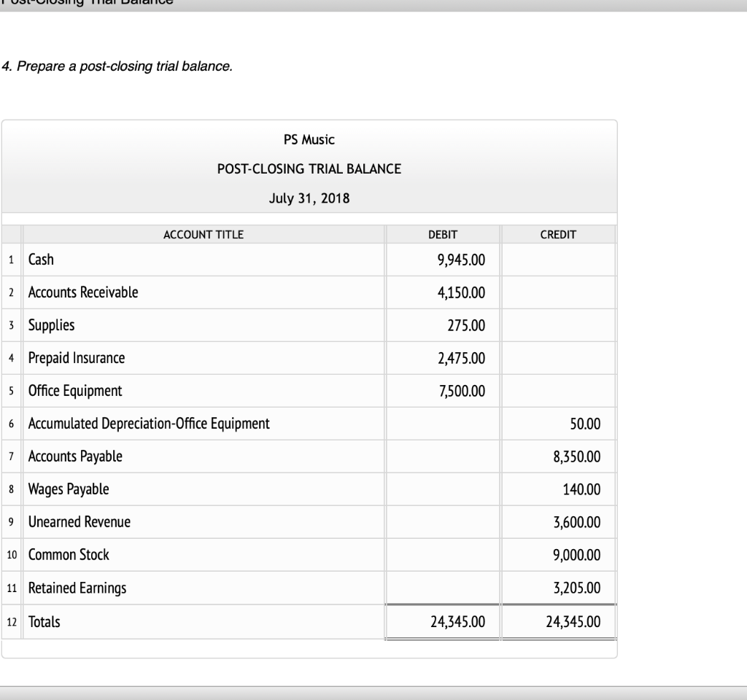
Task: Click row number 6 in the table
Action: [x=12, y=424]
